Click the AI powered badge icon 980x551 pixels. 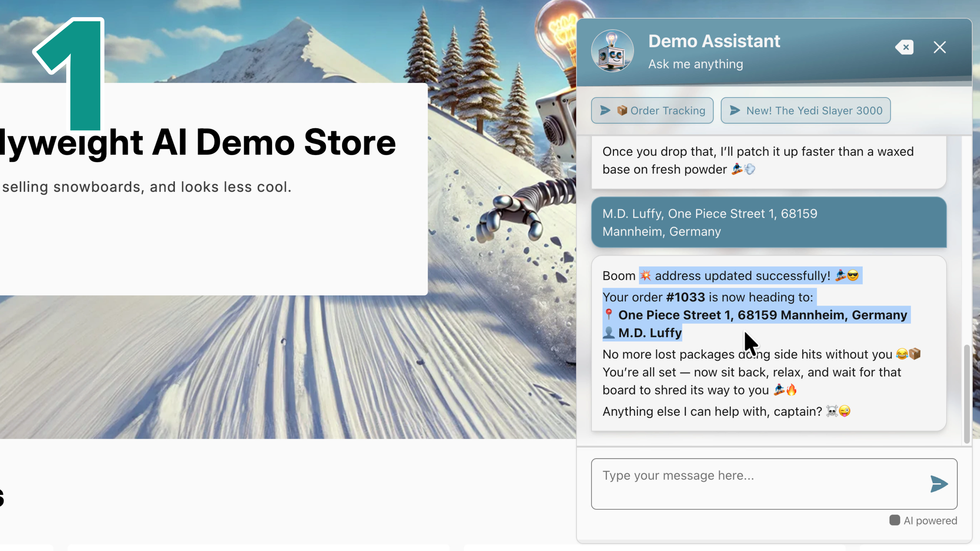[895, 520]
